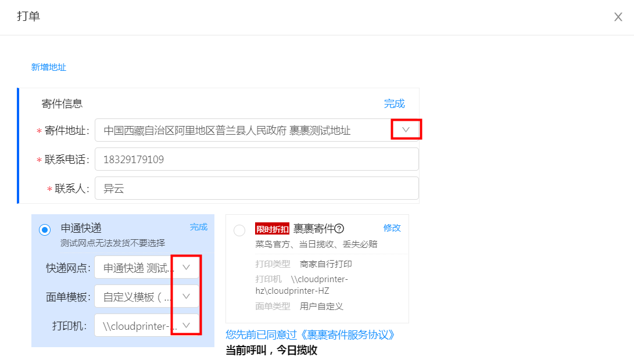
Task: Click the 寄件信息 section heading
Action: tap(62, 104)
